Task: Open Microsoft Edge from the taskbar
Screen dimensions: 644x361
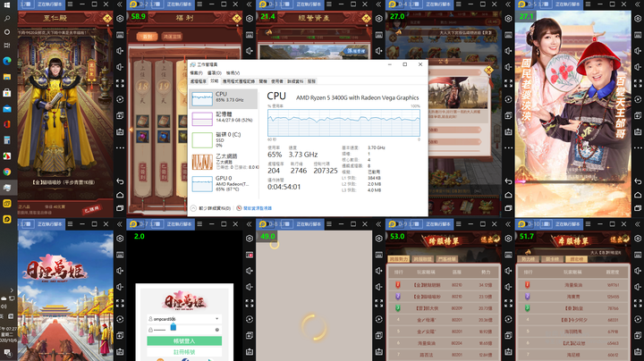Action: (x=7, y=61)
